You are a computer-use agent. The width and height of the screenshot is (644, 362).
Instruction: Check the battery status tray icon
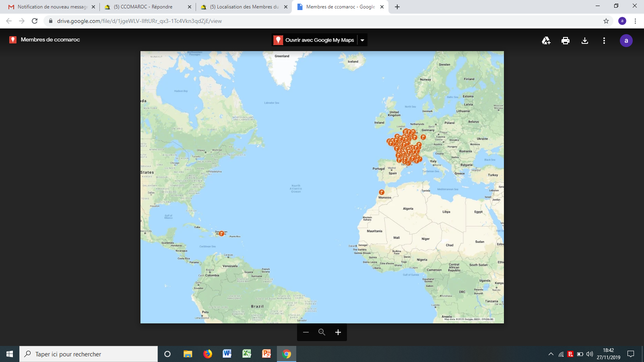click(580, 354)
